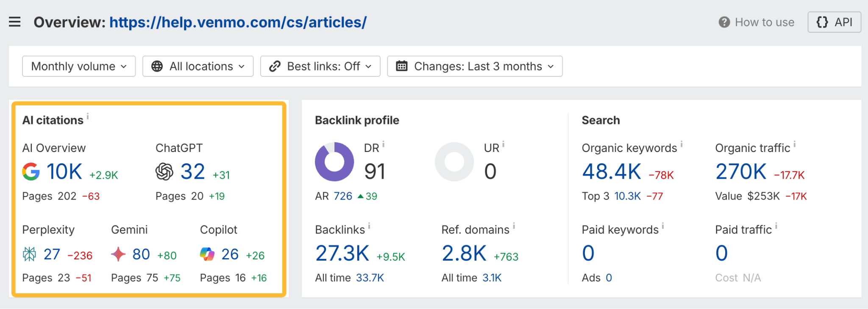Open the hamburger menu icon
This screenshot has height=309, width=868.
(15, 22)
